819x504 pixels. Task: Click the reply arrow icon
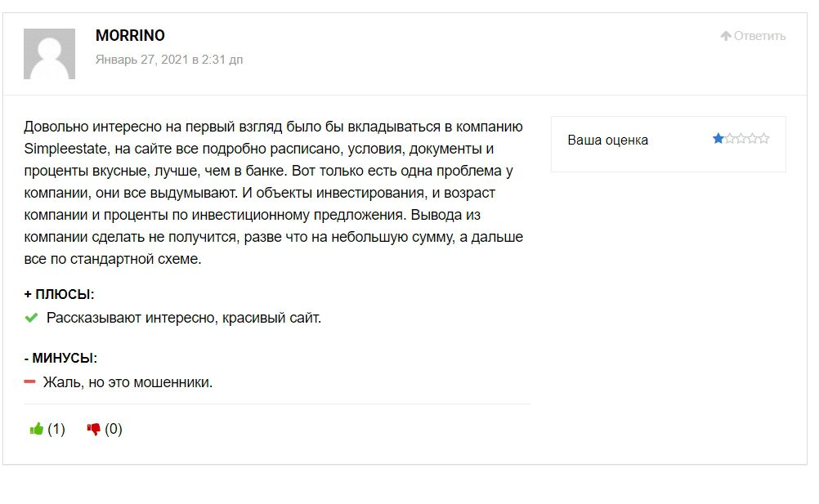pyautogui.click(x=725, y=36)
